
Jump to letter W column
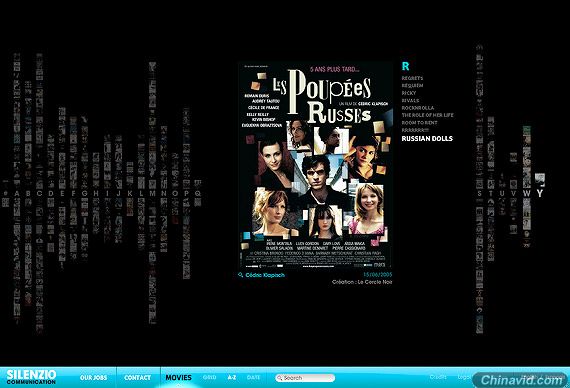click(526, 194)
